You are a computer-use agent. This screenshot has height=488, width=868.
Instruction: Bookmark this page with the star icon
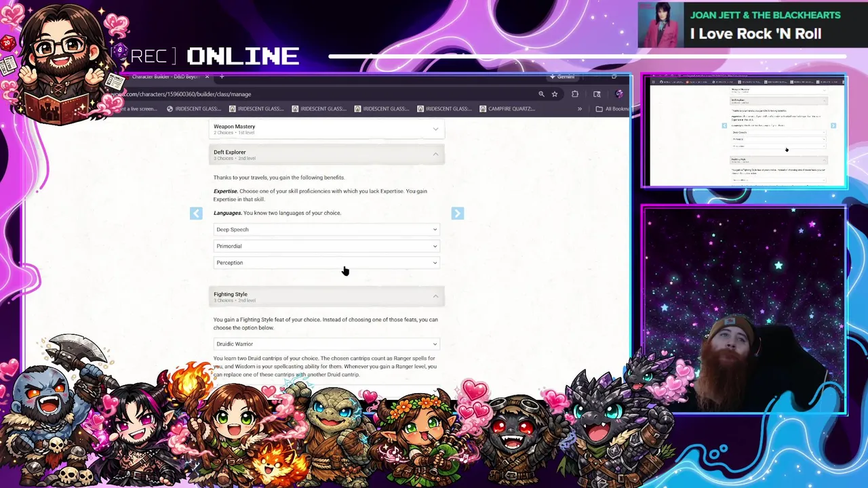point(555,94)
